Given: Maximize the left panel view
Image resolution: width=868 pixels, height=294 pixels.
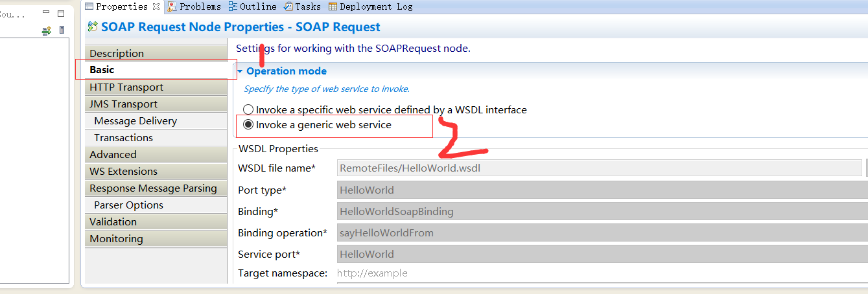Looking at the screenshot, I should point(60,13).
